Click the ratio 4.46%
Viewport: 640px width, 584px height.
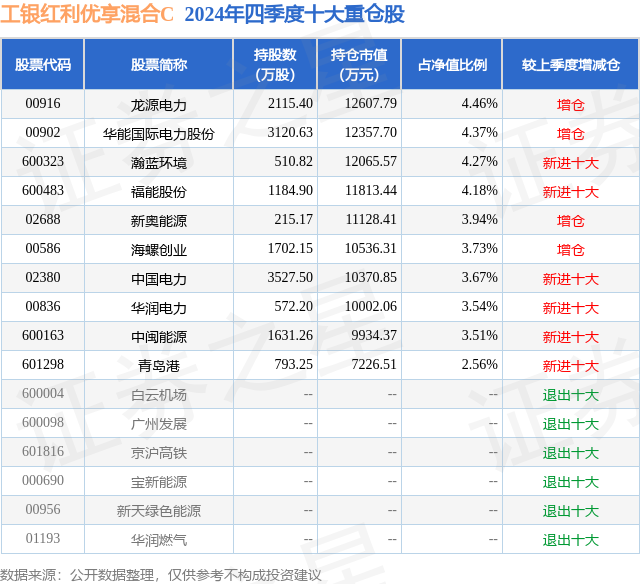pos(480,104)
